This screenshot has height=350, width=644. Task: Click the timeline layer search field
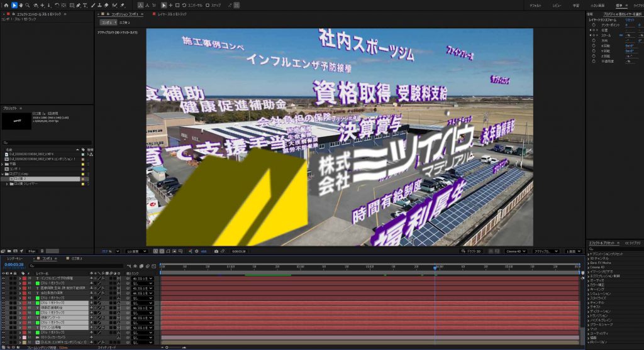[x=63, y=266]
